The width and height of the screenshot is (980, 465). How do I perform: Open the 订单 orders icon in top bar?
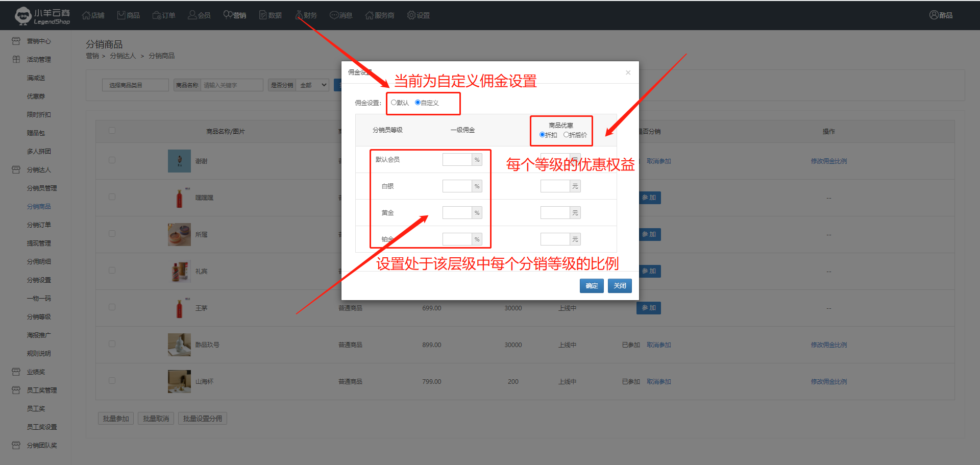pyautogui.click(x=157, y=15)
